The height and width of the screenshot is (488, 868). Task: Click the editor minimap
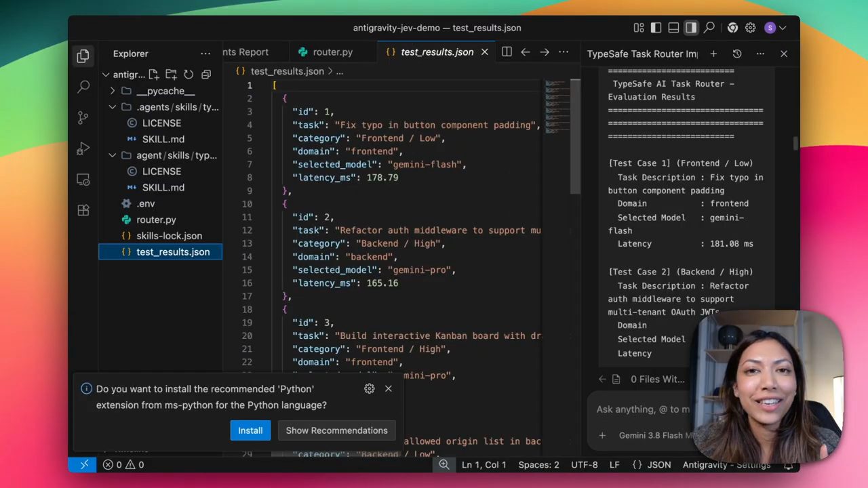point(557,107)
